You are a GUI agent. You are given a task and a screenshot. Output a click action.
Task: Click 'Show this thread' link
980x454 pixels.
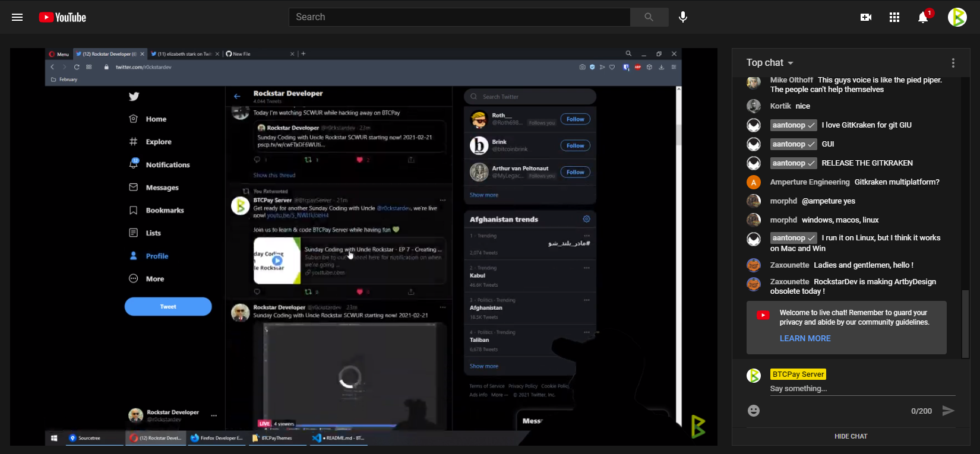pos(274,176)
